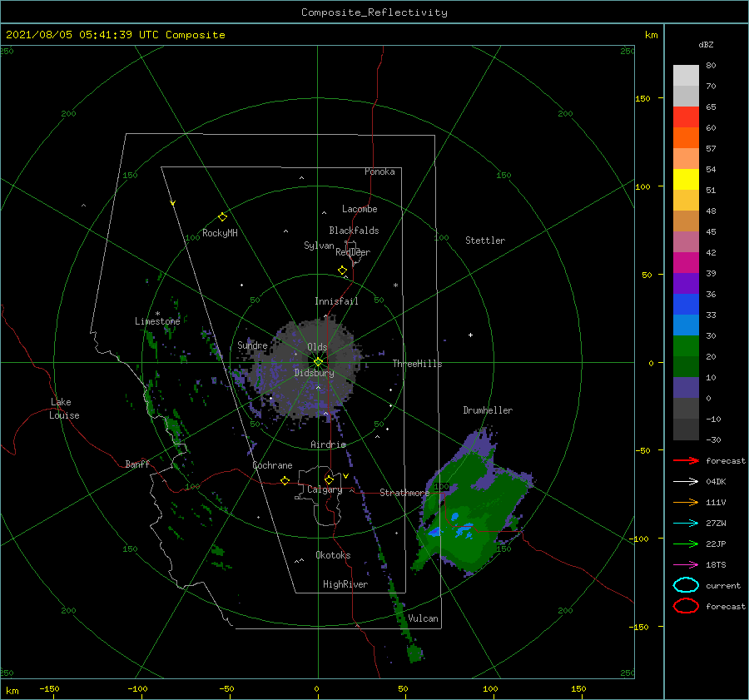Click the asterisk marker east of Innisfail
Viewport: 749px width, 700px height.
point(395,285)
